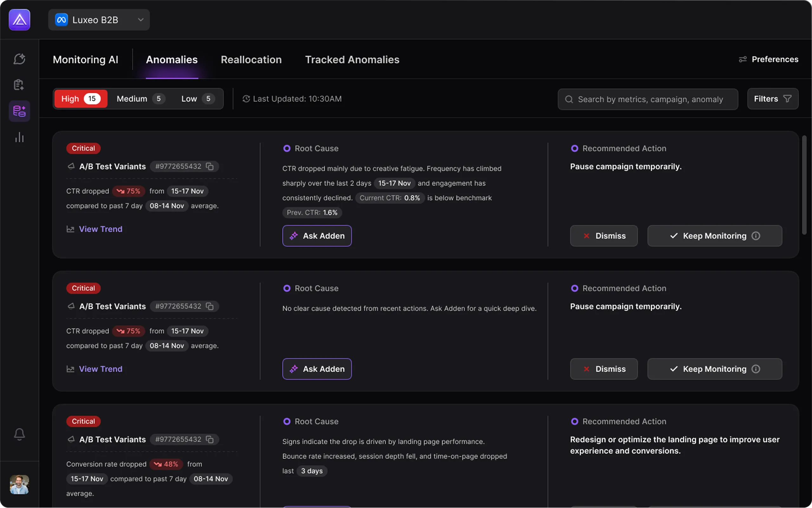Open the AI chat sidebar icon

19,59
